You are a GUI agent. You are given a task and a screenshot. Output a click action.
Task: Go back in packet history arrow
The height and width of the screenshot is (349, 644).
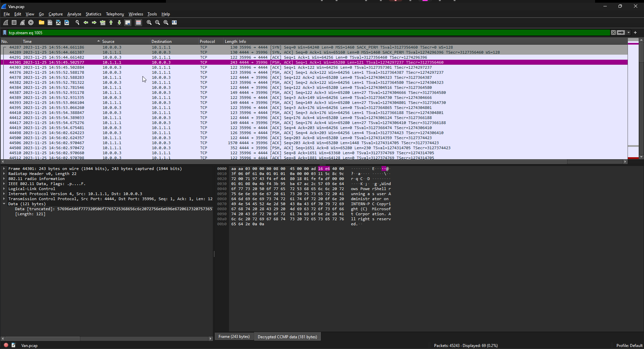click(x=86, y=22)
